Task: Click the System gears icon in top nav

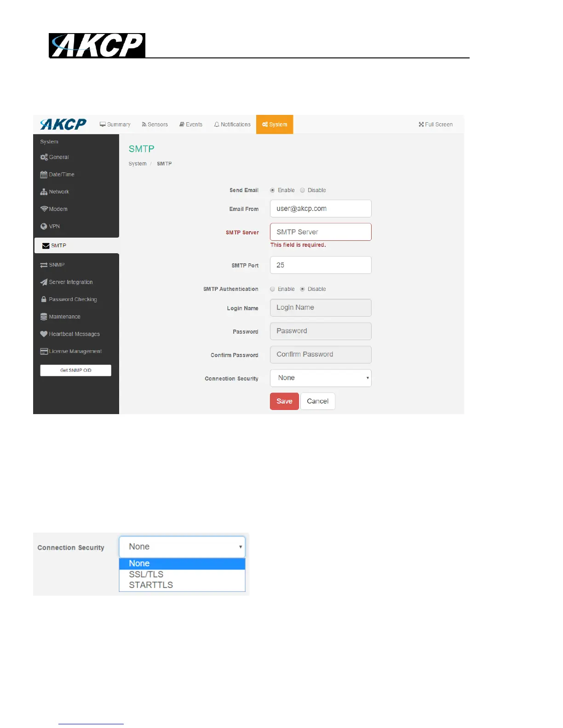Action: 265,125
